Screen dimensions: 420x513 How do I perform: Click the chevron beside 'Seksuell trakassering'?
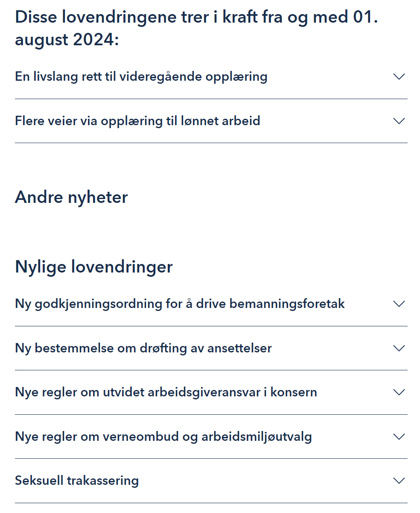pos(399,481)
